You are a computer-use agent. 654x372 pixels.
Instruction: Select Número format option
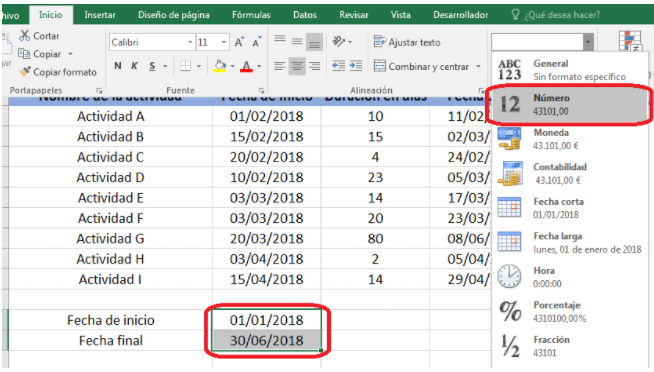coord(570,104)
